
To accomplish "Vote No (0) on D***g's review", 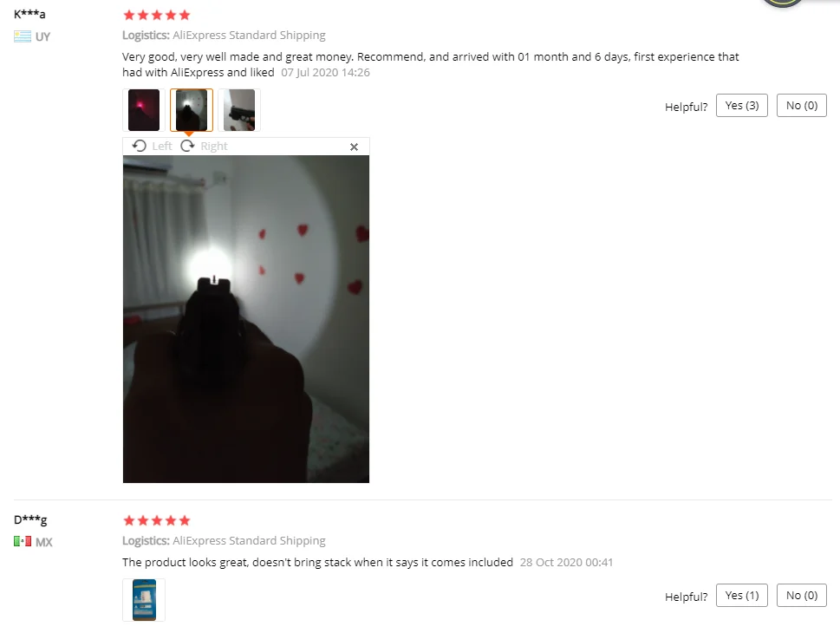I will [x=802, y=596].
